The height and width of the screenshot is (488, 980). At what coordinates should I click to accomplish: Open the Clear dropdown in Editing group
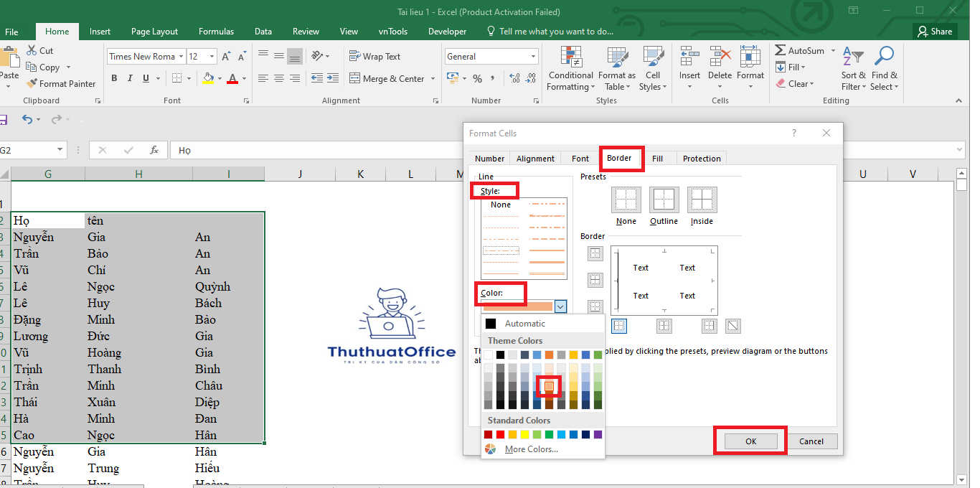(795, 84)
